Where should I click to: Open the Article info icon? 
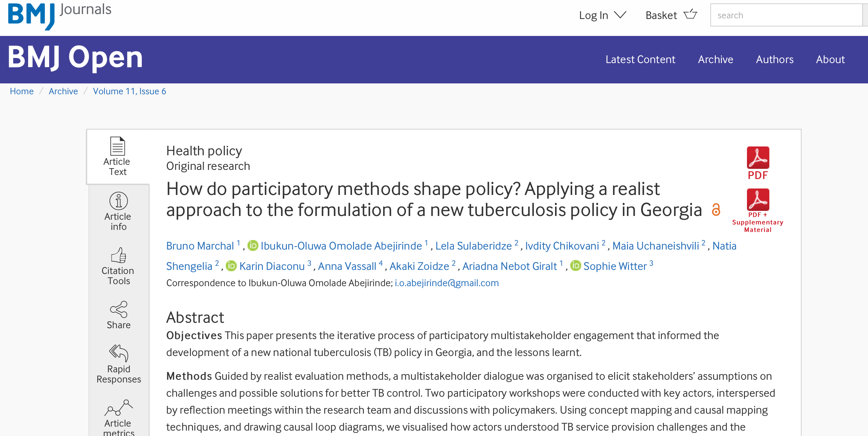pos(118,201)
